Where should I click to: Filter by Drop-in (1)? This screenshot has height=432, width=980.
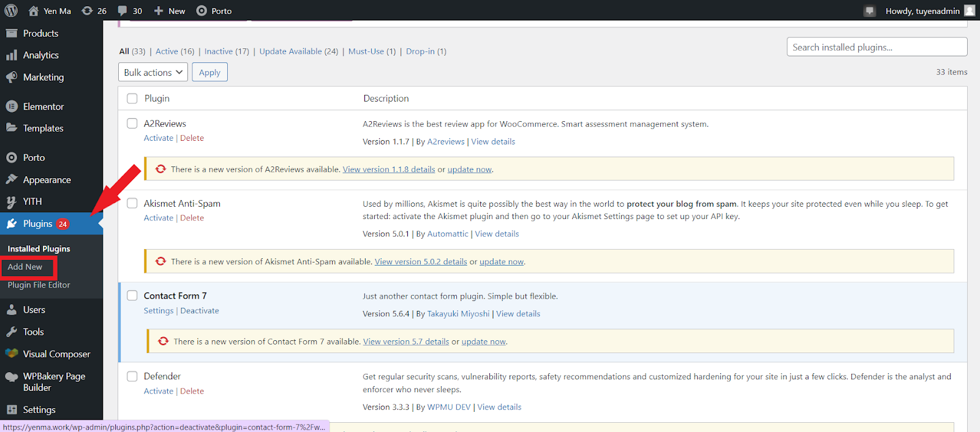tap(426, 51)
